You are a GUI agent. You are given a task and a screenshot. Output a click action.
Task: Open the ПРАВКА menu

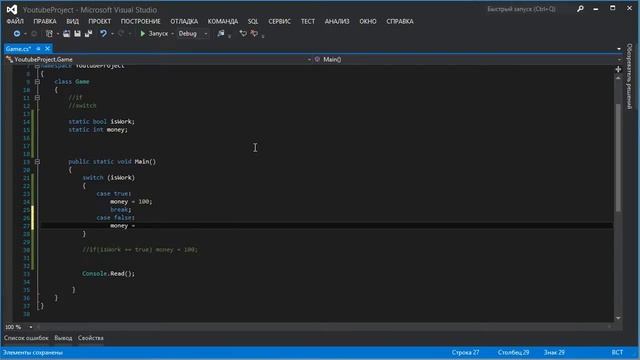coord(45,21)
